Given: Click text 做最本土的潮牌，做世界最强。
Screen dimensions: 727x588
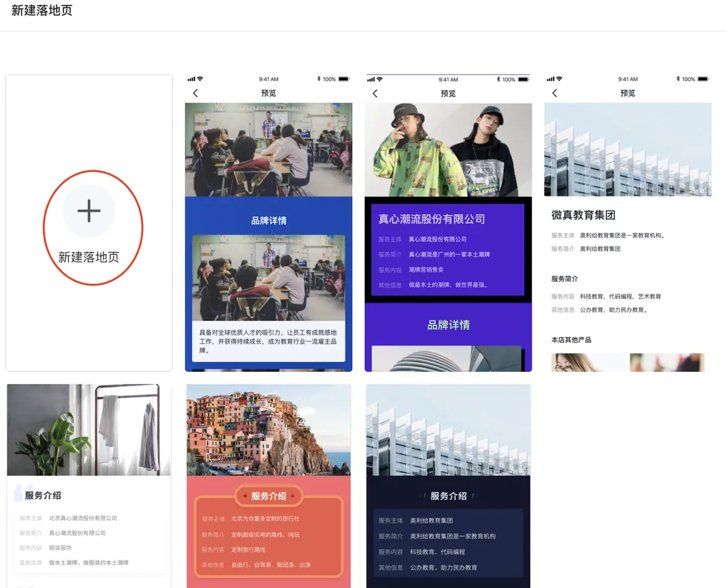Looking at the screenshot, I should pos(448,285).
